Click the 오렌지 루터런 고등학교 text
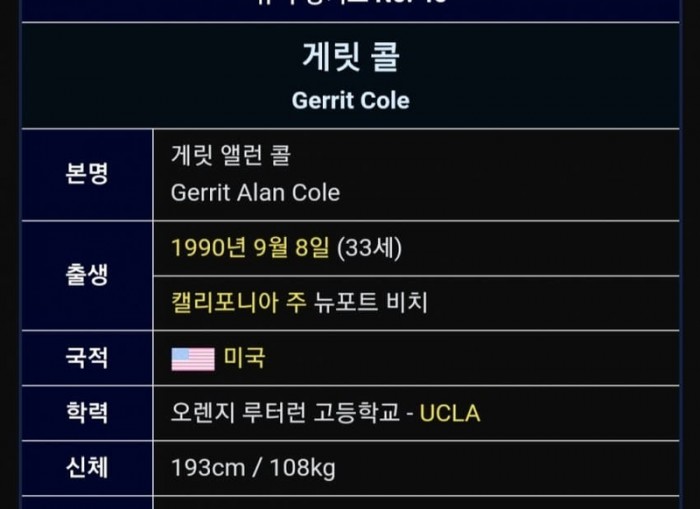 [287, 413]
